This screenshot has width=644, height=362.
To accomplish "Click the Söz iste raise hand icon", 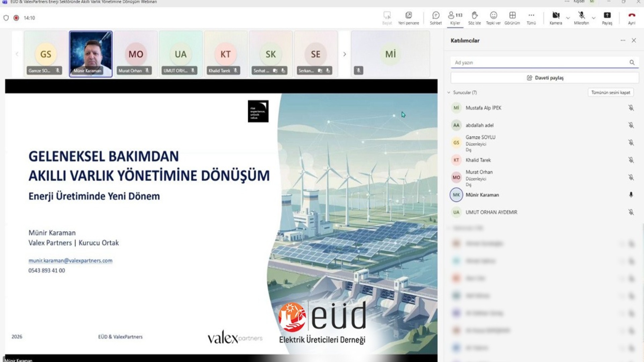I will click(474, 18).
